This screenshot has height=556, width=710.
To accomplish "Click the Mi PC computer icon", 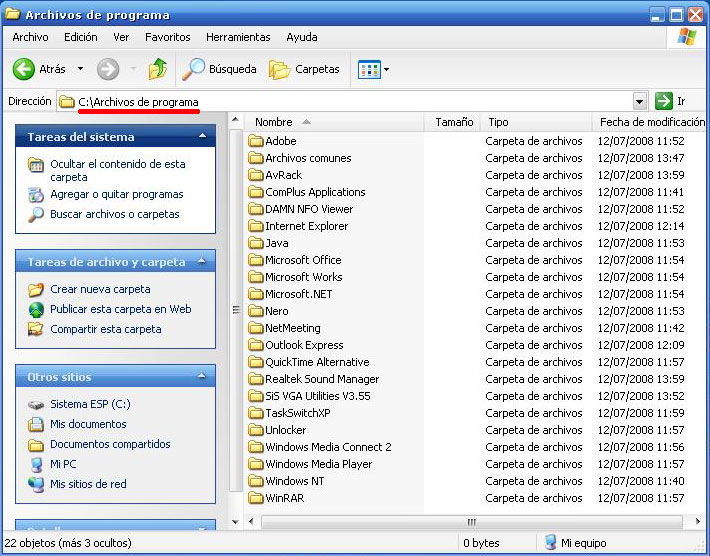I will [x=36, y=465].
